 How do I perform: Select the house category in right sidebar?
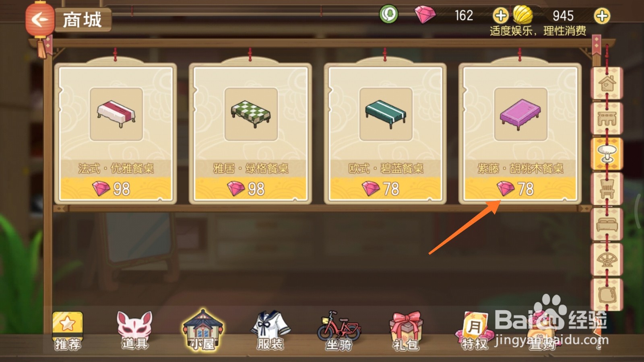[607, 83]
